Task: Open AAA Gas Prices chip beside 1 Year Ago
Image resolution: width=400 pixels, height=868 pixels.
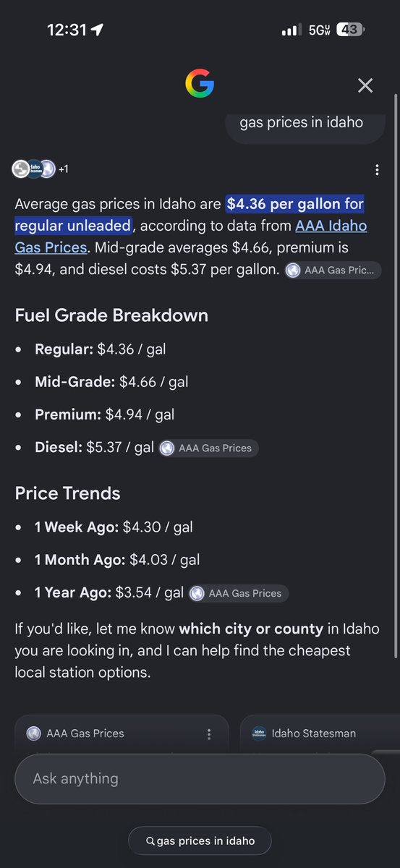Action: point(239,593)
